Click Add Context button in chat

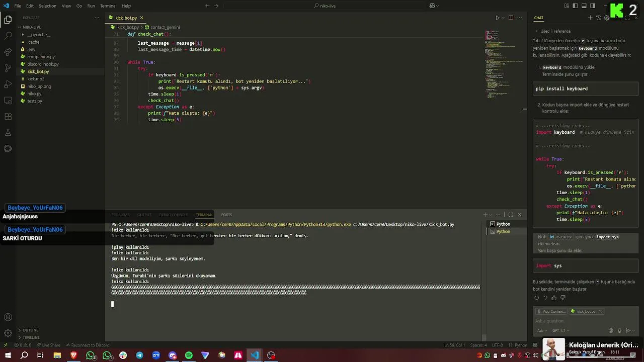point(552,311)
